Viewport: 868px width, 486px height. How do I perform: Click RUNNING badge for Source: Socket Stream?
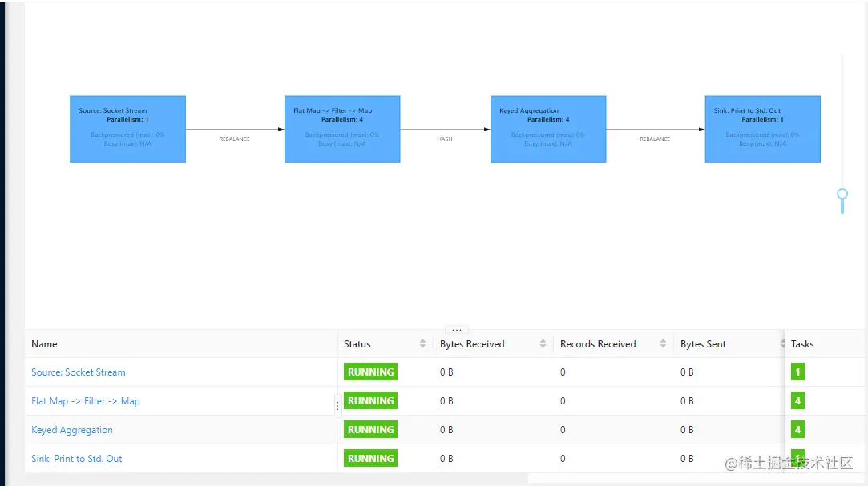370,372
